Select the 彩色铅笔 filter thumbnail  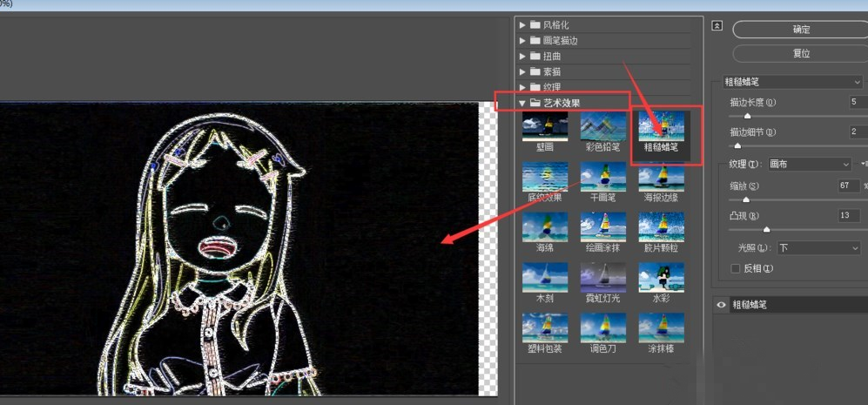click(x=602, y=126)
